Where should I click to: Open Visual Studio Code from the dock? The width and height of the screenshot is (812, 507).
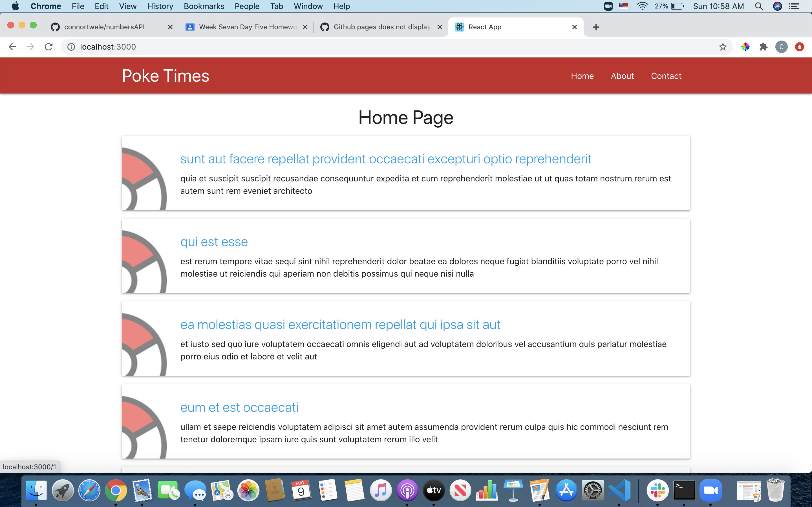point(619,490)
